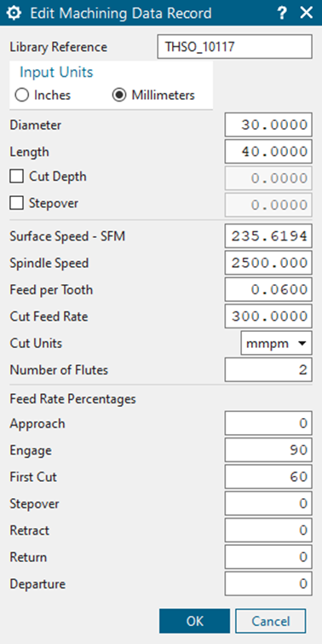Screen dimensions: 322x644
Task: Select the Millimeters radio button
Action: coord(119,96)
